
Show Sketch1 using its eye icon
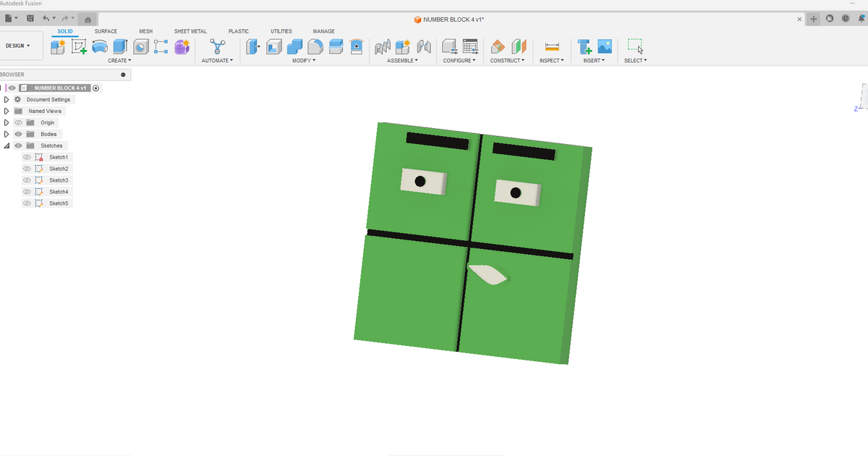pos(27,157)
